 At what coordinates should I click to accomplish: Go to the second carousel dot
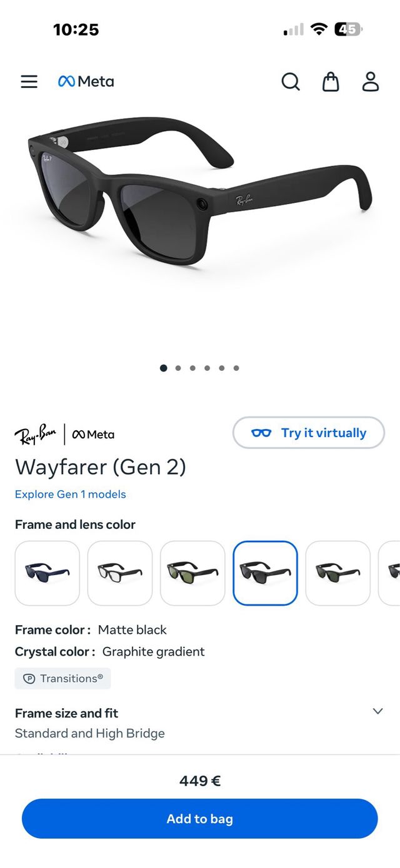(x=178, y=368)
